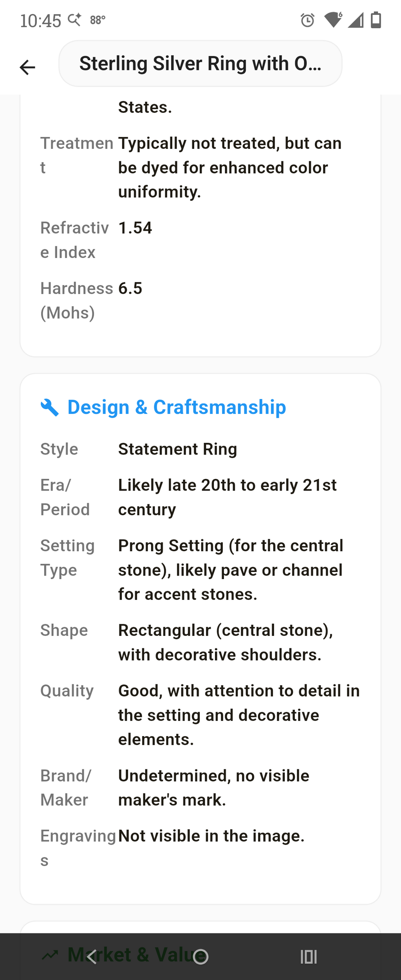Tap the Refractive Index 1.54 value
Image resolution: width=401 pixels, height=980 pixels.
click(135, 228)
